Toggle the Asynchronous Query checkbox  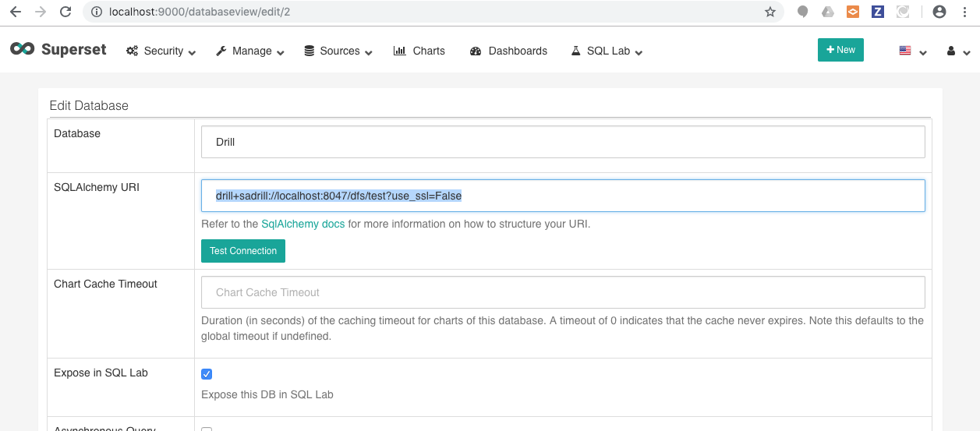pyautogui.click(x=207, y=429)
